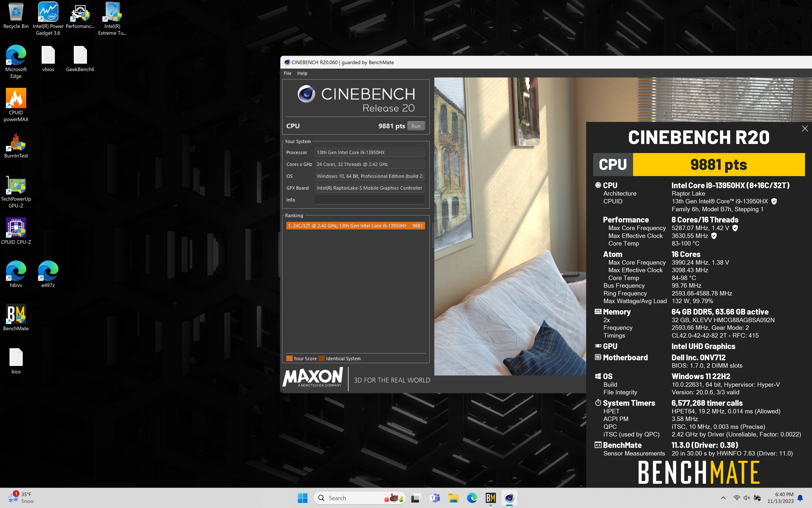812x508 pixels.
Task: Click the OS field in Your System
Action: [369, 176]
